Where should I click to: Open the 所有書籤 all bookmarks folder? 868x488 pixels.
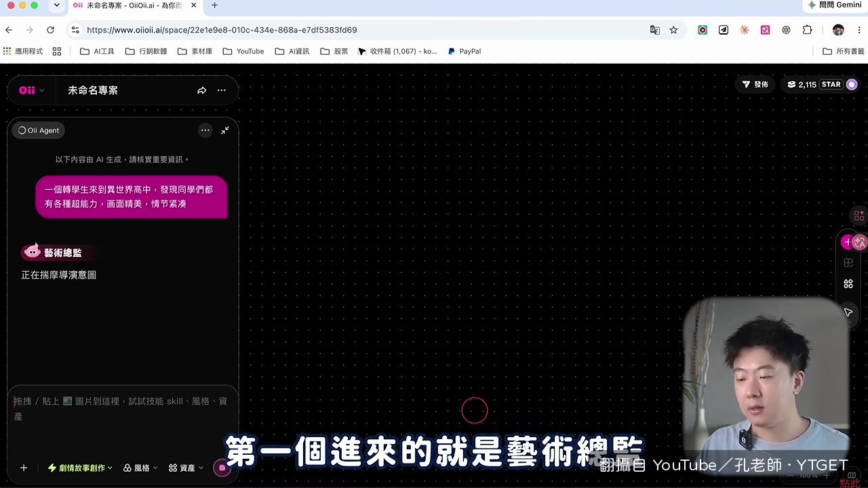pyautogui.click(x=843, y=52)
